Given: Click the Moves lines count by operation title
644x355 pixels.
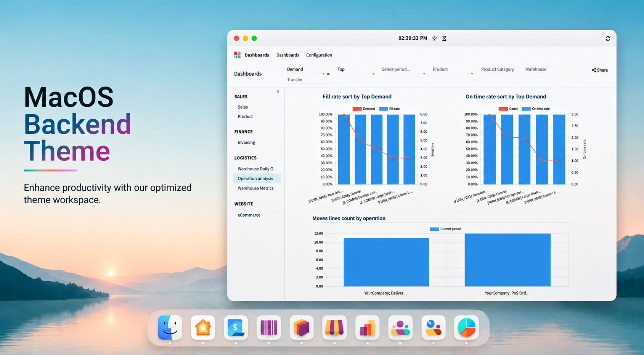Looking at the screenshot, I should click(349, 218).
